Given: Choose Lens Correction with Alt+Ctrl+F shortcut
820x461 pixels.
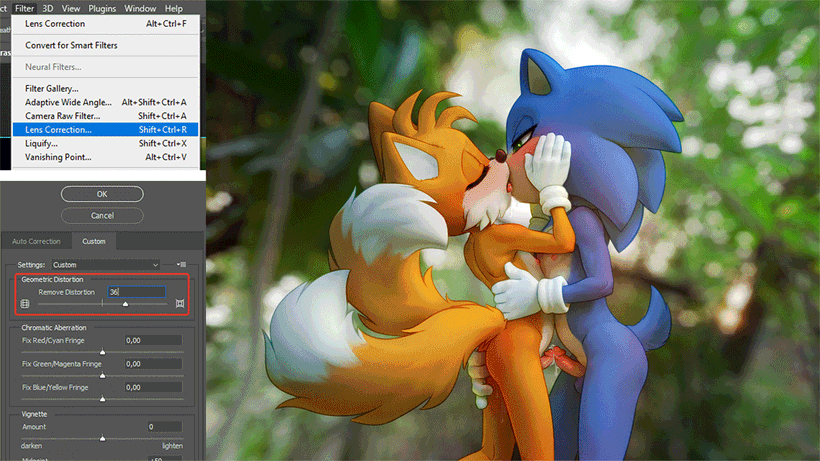Looking at the screenshot, I should [105, 24].
